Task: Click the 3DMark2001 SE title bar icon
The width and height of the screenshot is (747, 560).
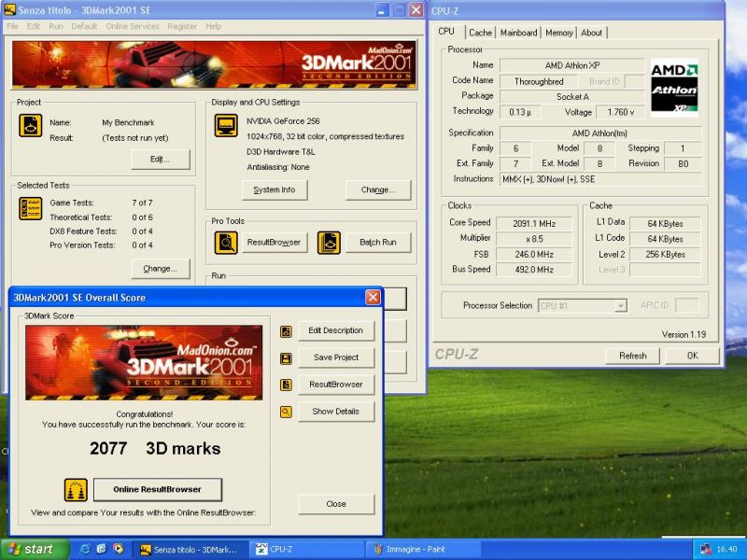Action: click(9, 9)
